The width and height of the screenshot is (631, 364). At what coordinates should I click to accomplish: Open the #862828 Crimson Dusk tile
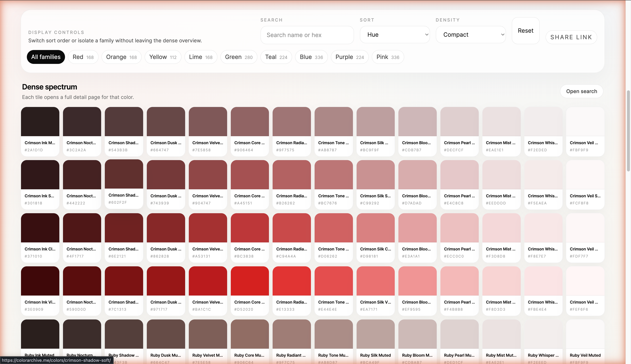click(166, 238)
